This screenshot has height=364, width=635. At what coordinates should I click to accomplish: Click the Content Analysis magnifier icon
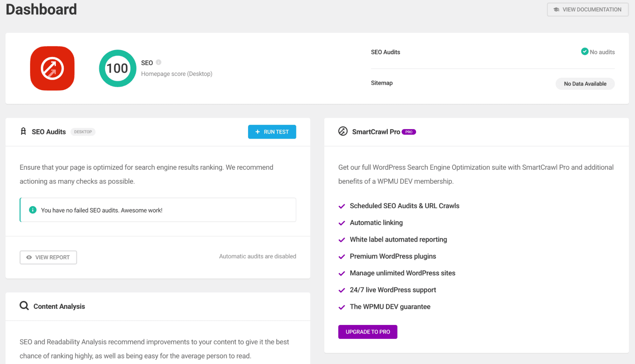pos(24,306)
